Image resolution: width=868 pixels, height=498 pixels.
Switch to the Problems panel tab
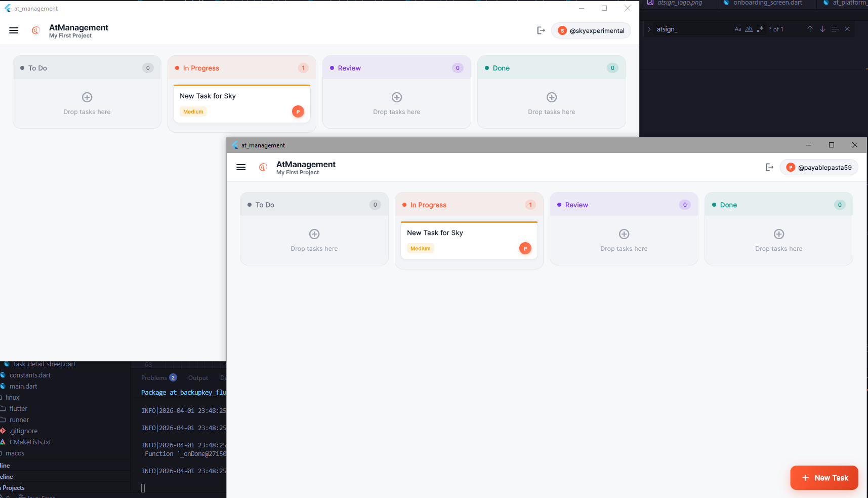[x=154, y=378]
